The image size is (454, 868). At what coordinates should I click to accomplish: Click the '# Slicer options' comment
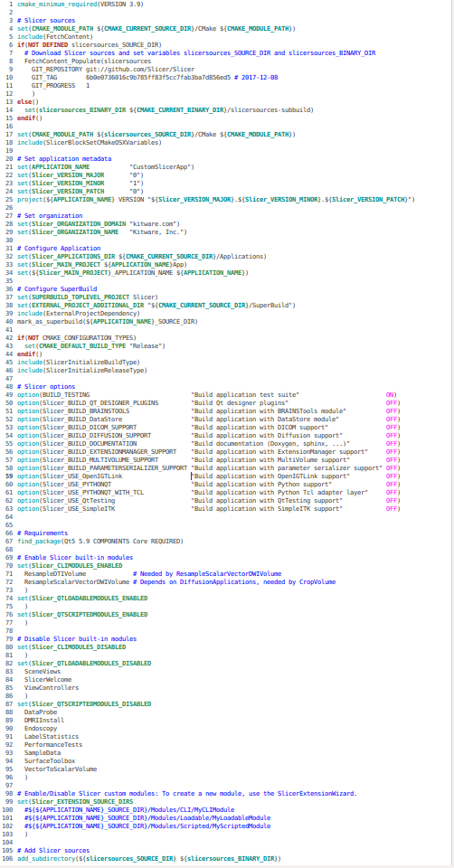click(x=46, y=386)
